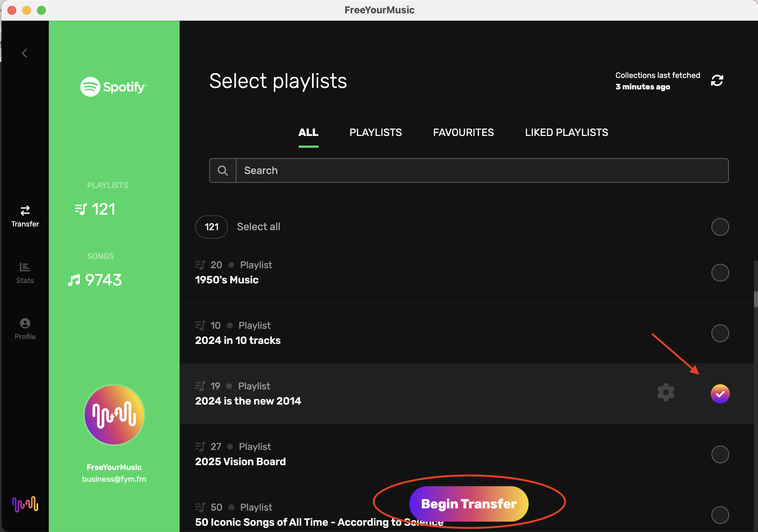Select 2024 in 10 tracks playlist circle
The width and height of the screenshot is (758, 532).
coord(720,333)
